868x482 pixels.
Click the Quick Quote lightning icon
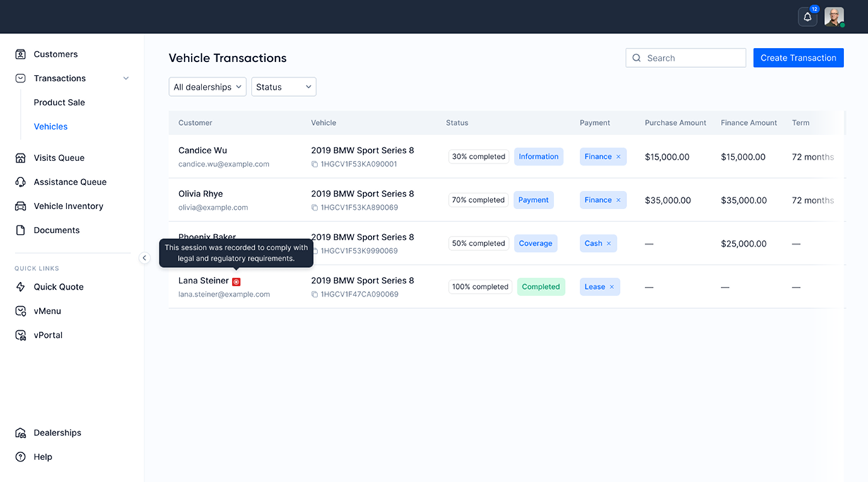click(20, 287)
